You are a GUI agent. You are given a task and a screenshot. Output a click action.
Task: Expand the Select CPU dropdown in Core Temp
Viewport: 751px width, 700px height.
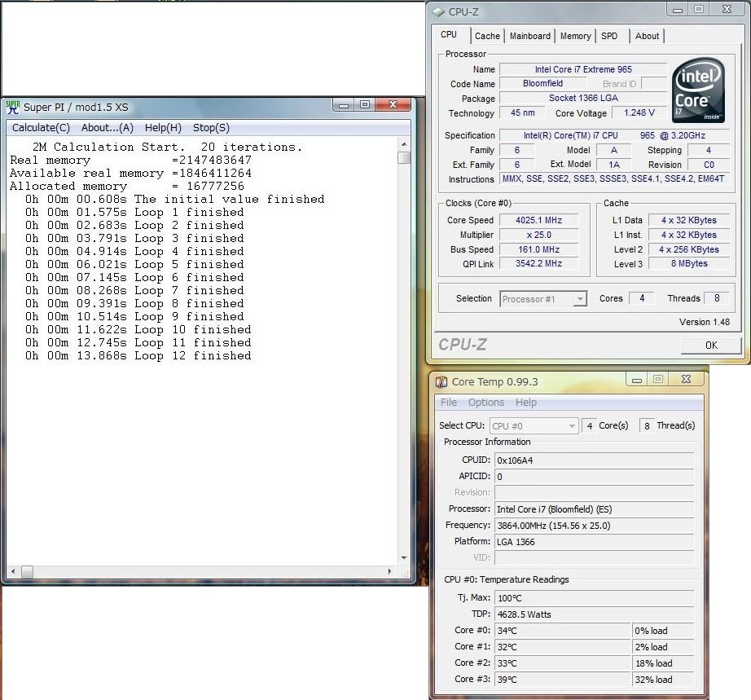tap(534, 426)
